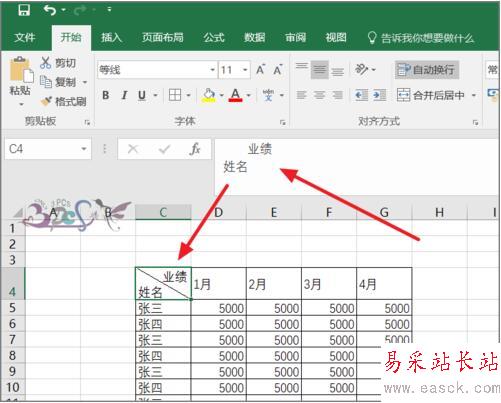Paste using the 粘贴 clipboard icon
This screenshot has height=403, width=501.
tap(21, 70)
